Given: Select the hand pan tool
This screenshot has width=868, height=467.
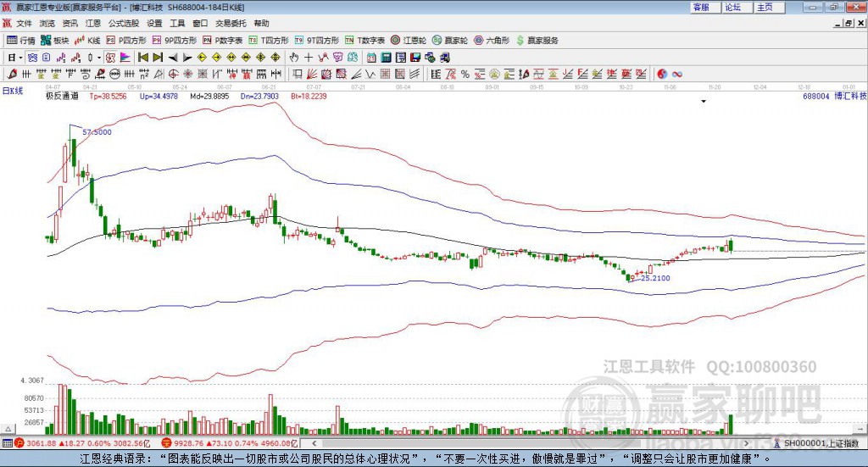Looking at the screenshot, I should 294,57.
